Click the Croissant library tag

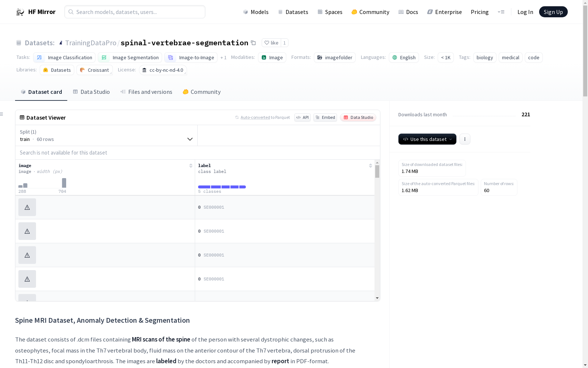point(94,70)
